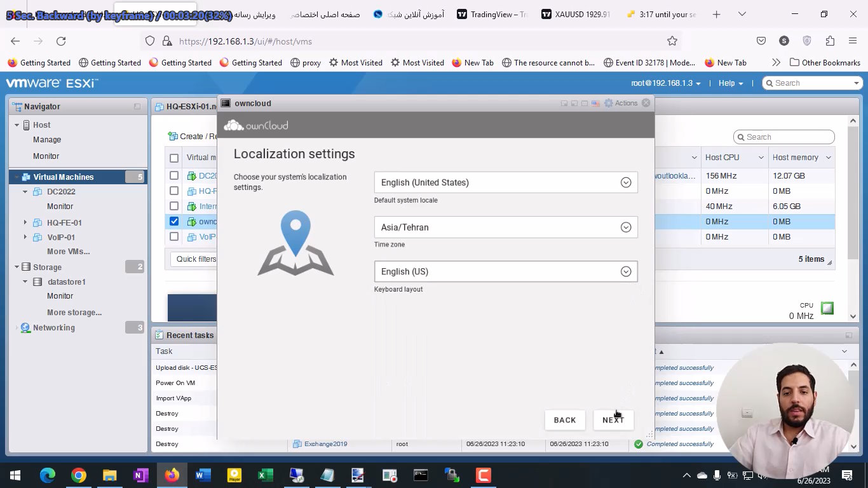
Task: Uncheck the ownc virtual machine row checkbox
Action: coord(174,221)
